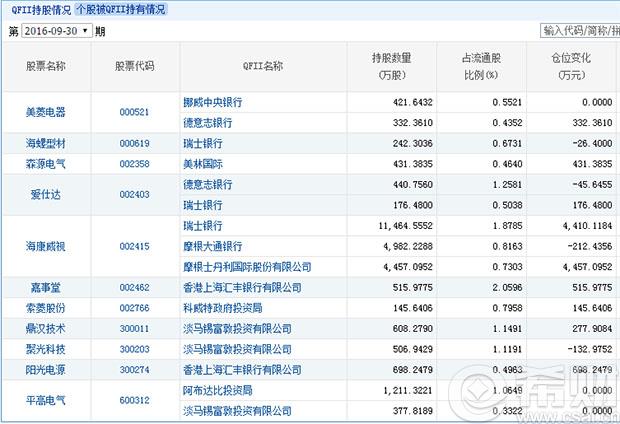Select holding value 421.6432

click(412, 102)
